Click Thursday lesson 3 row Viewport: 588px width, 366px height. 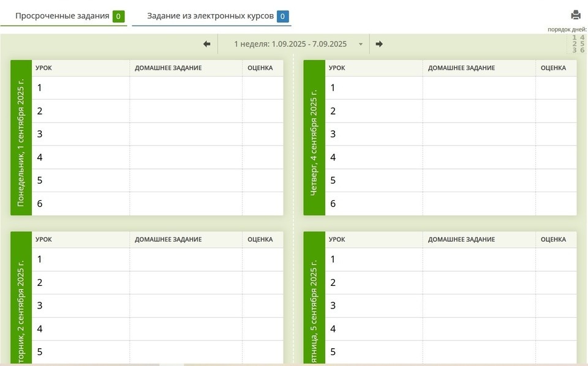[x=451, y=134]
